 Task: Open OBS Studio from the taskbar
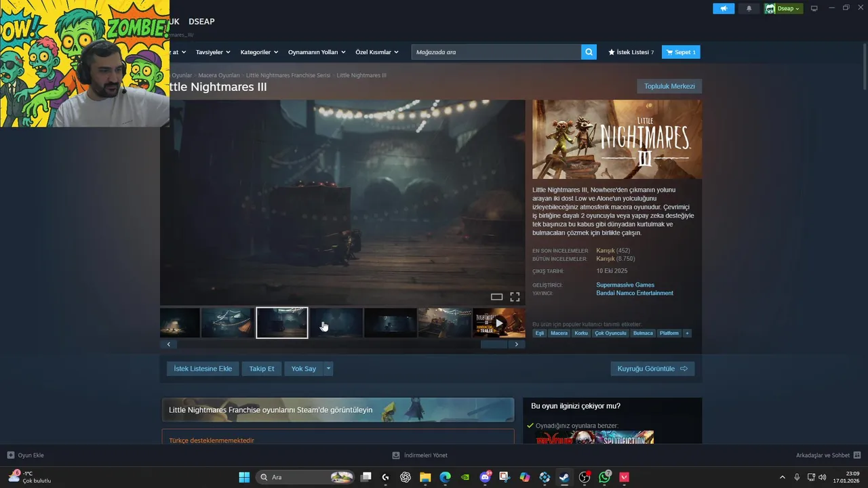(585, 477)
